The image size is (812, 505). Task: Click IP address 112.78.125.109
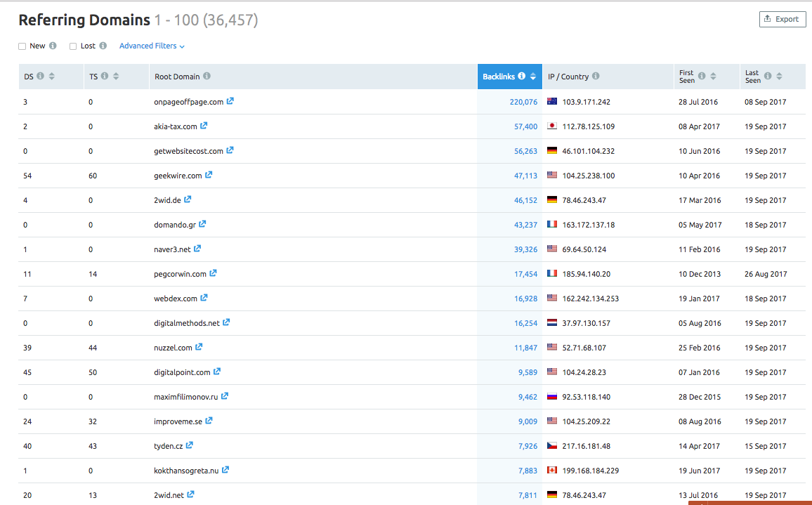tap(589, 126)
